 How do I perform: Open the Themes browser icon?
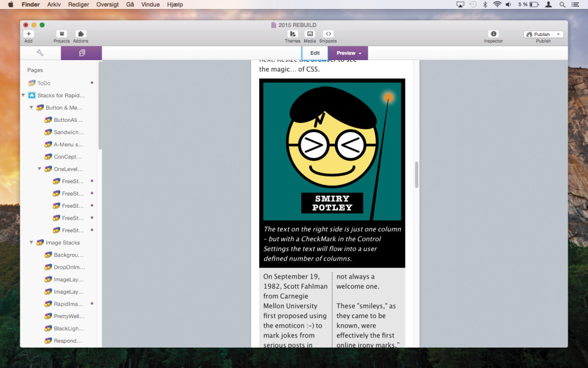293,34
